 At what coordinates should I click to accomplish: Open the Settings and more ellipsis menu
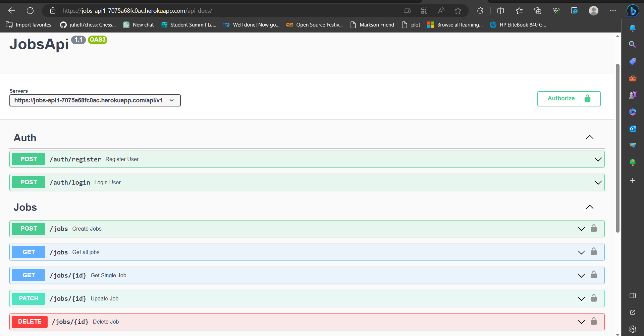613,11
